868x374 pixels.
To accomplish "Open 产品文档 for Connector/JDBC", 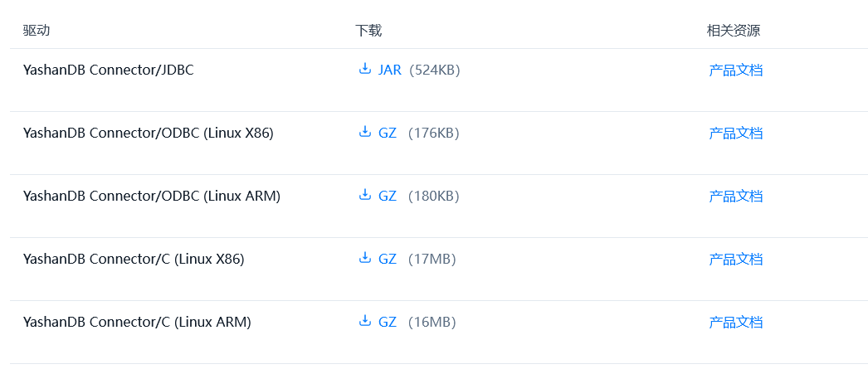I will pos(735,70).
